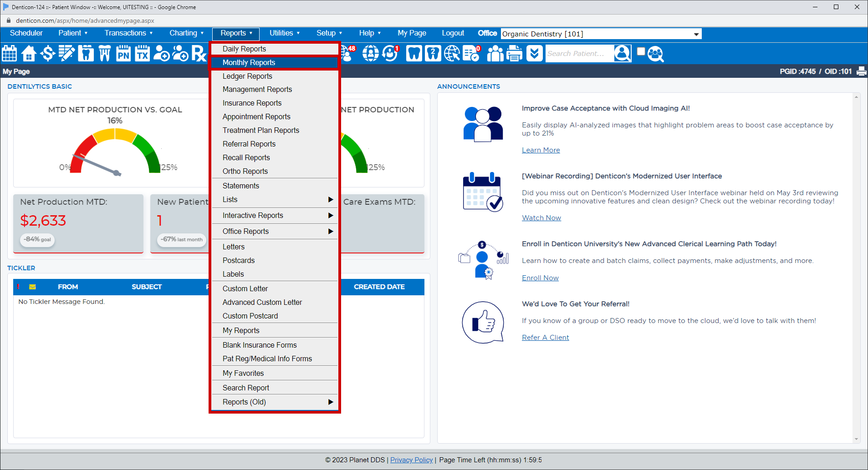Click the announcements scrollbar down arrow
The width and height of the screenshot is (868, 470).
pos(856,439)
